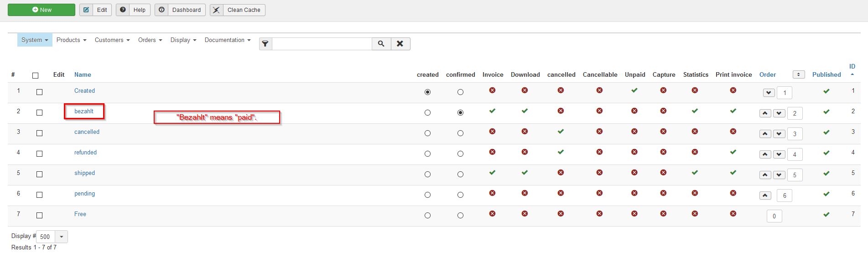Click the save order arrows icon

[798, 74]
